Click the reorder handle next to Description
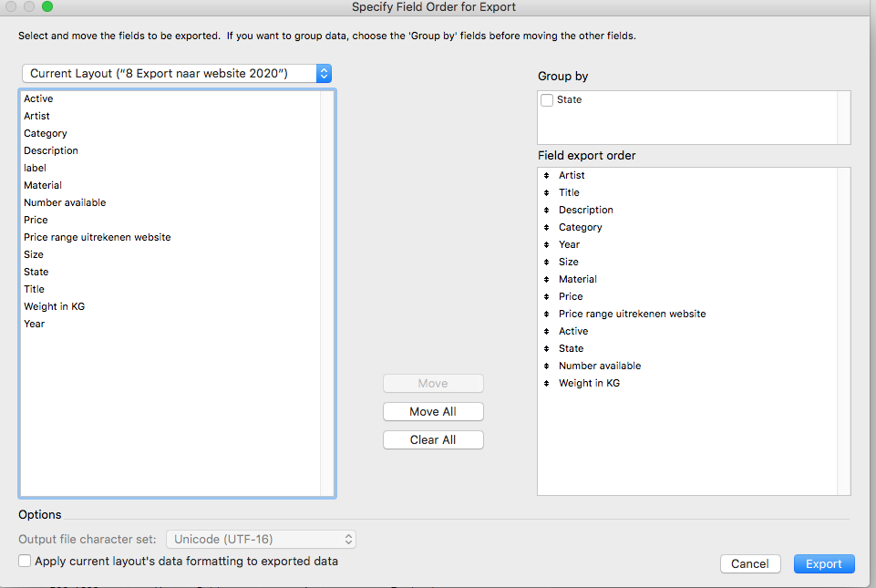Image resolution: width=876 pixels, height=588 pixels. 547,210
